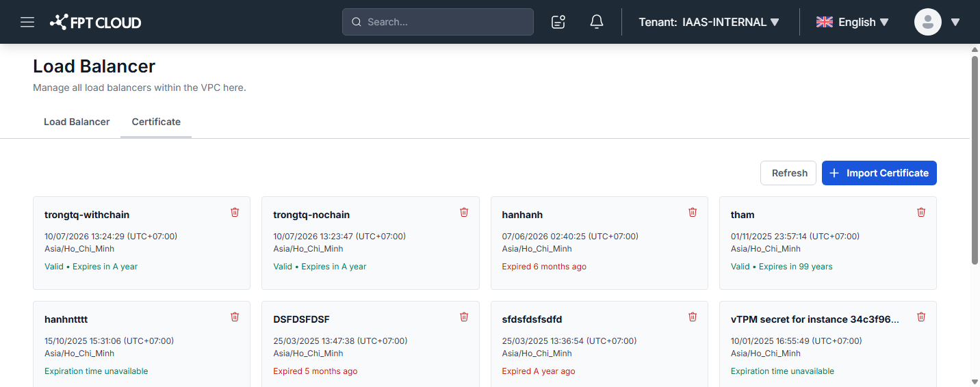The image size is (980, 387).
Task: Click date 10/01/2025 16:55:49 text
Action: pyautogui.click(x=797, y=341)
